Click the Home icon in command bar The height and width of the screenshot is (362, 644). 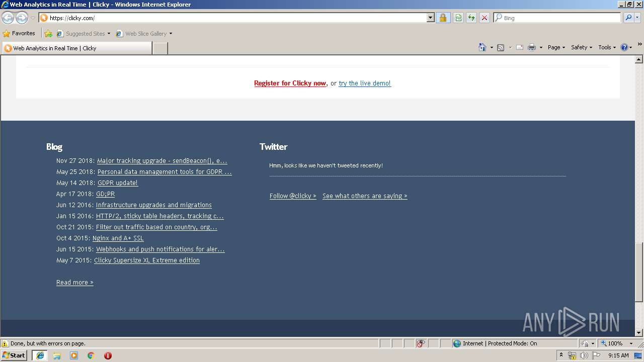click(x=482, y=47)
